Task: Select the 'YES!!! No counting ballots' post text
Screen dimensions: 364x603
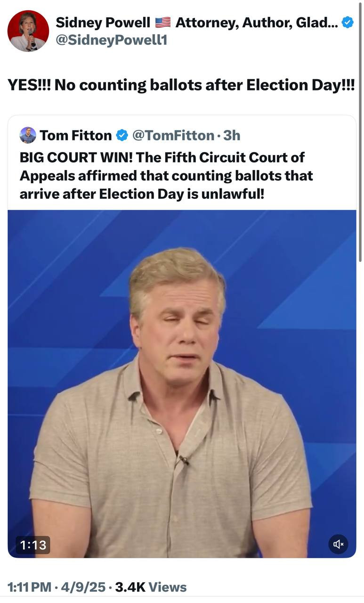Action: click(x=181, y=85)
